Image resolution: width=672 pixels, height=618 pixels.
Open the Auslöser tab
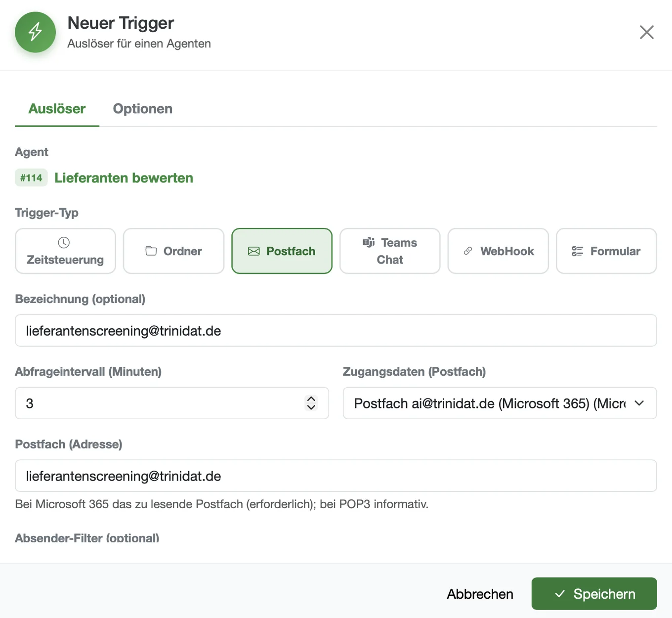tap(57, 109)
